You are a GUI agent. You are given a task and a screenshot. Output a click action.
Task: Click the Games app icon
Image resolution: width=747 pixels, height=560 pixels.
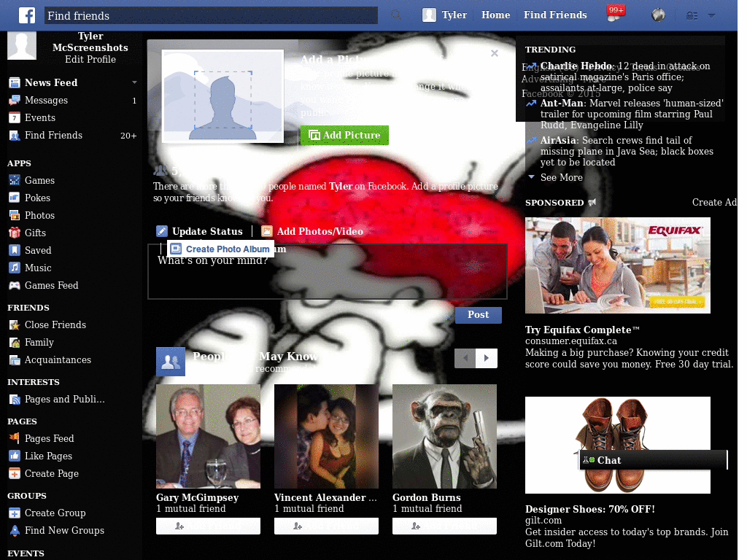[15, 181]
